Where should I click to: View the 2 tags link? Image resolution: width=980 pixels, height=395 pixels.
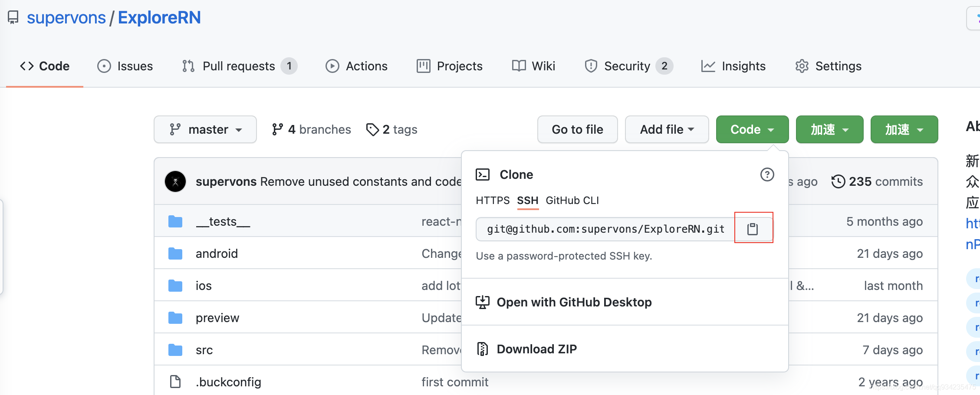coord(391,129)
